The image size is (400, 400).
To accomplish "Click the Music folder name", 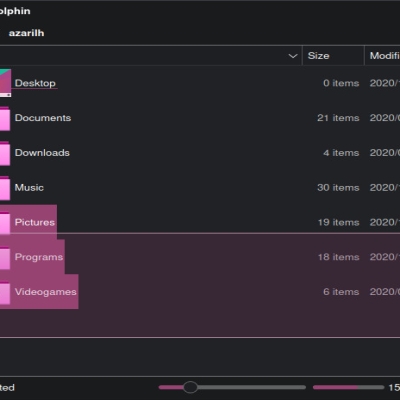I will point(29,187).
